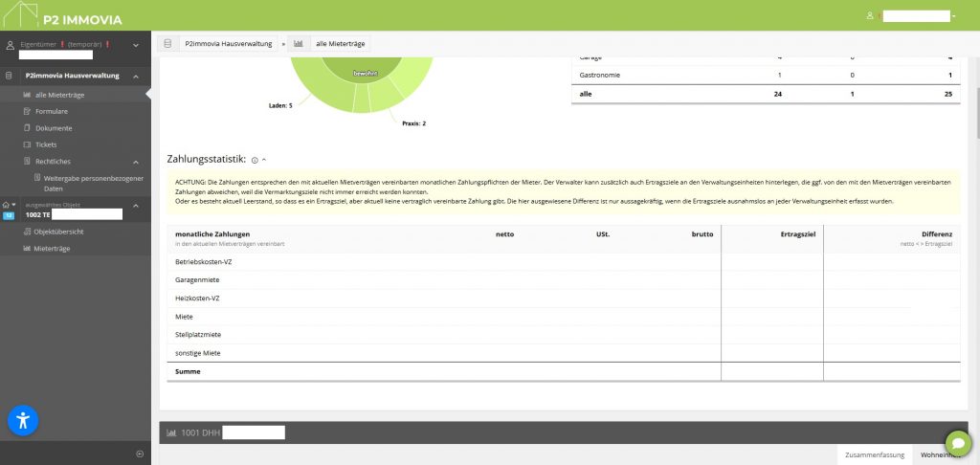Go to Tickets in the sidebar

click(x=46, y=144)
